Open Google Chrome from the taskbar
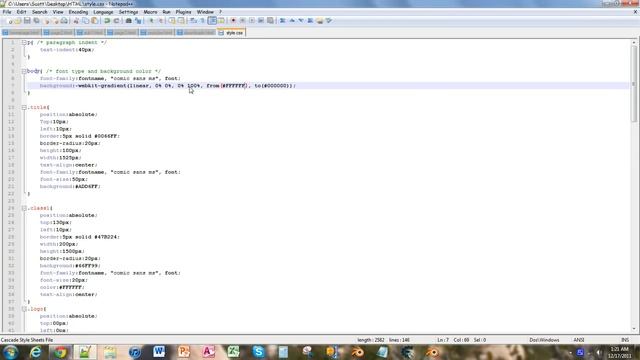 coord(60,352)
